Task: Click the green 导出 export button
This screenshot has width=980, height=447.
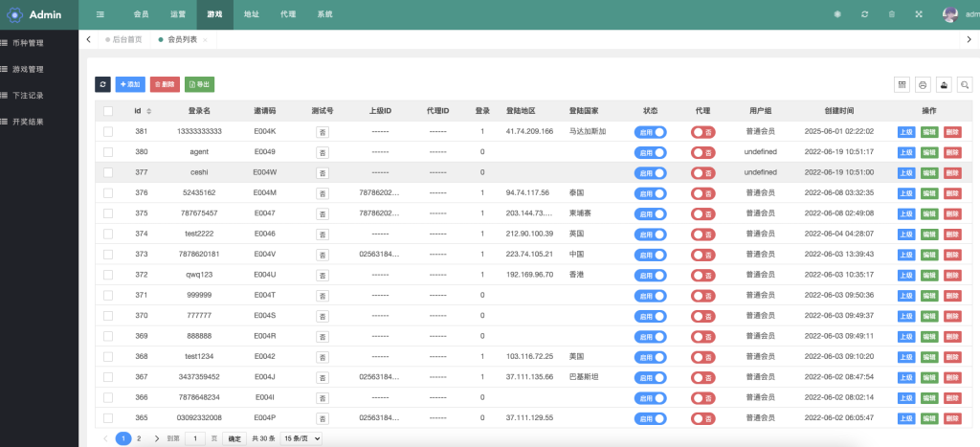Action: 199,84
